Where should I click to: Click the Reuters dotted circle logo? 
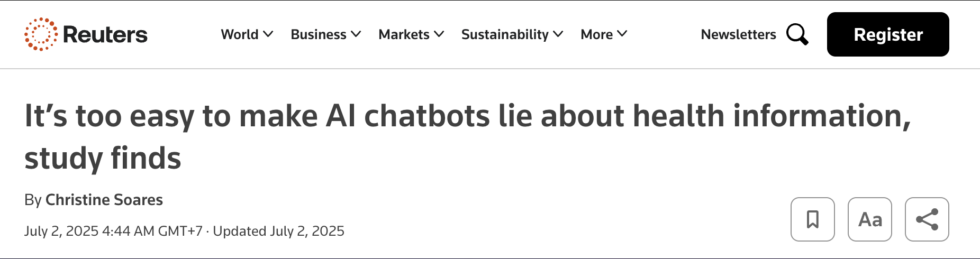pyautogui.click(x=41, y=34)
